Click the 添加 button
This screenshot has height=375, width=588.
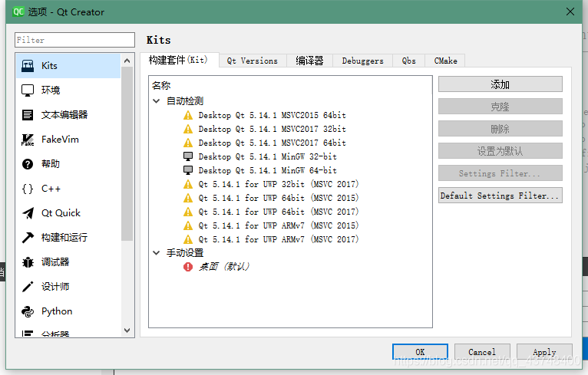(x=500, y=84)
